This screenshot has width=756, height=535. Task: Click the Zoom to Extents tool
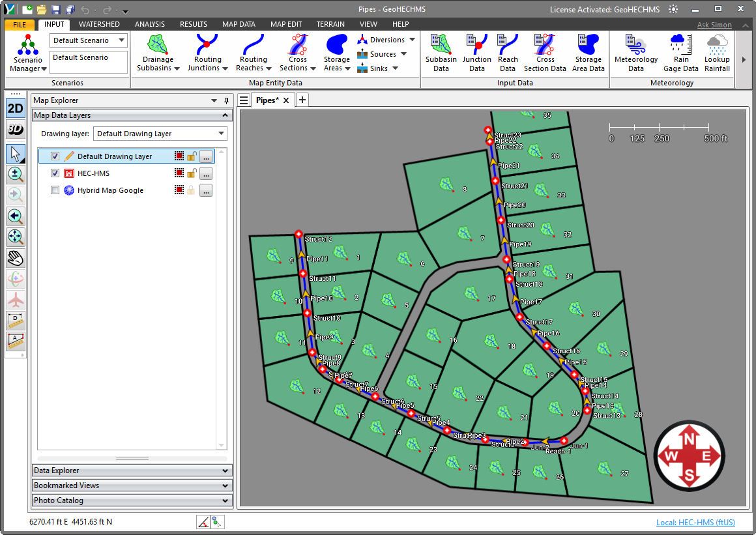coord(14,237)
